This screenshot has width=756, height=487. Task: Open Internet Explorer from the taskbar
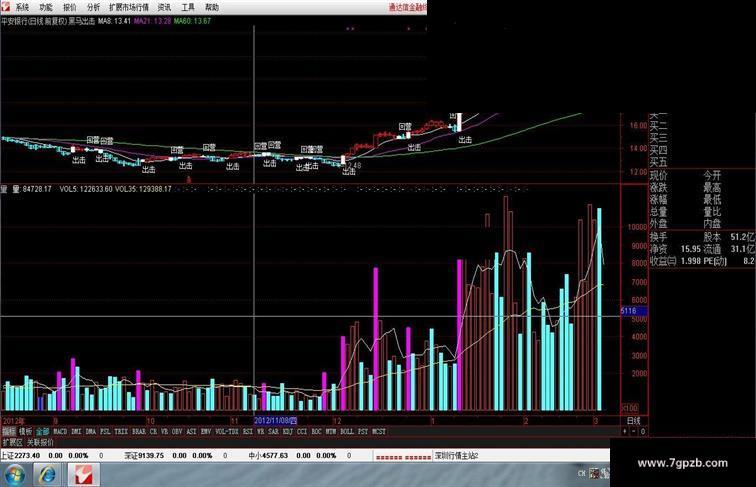pos(47,475)
